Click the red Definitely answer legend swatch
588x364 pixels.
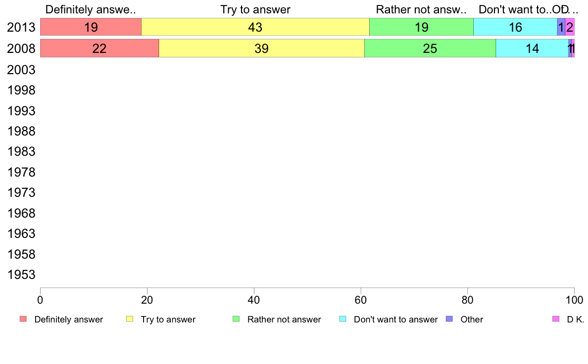[x=23, y=319]
